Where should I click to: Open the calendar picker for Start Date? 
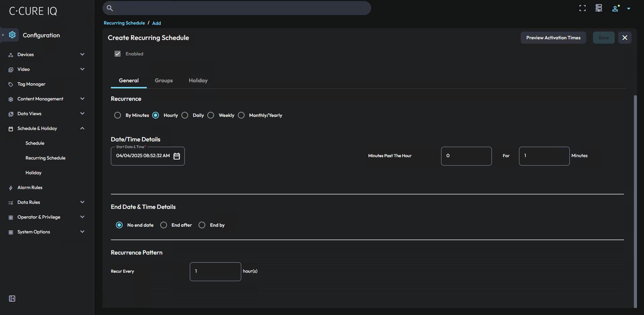click(177, 156)
